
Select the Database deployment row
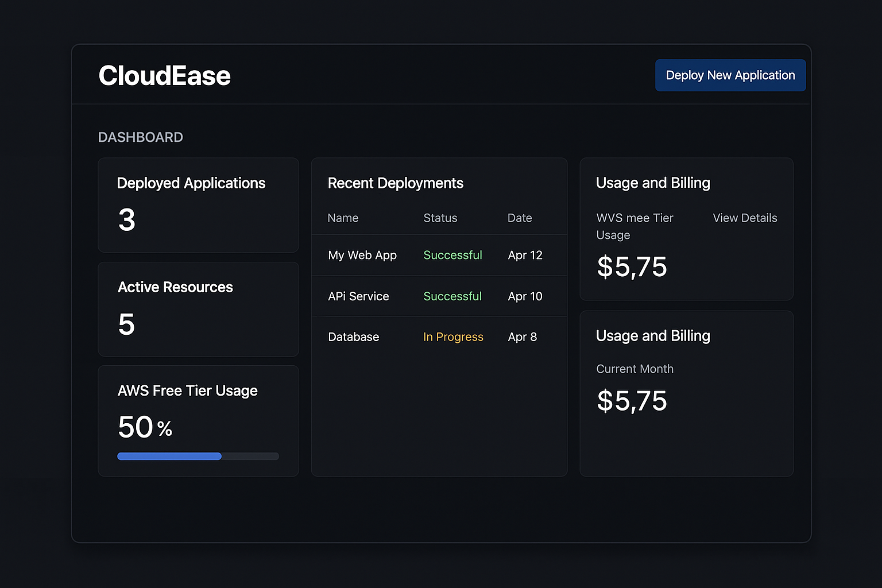point(353,337)
